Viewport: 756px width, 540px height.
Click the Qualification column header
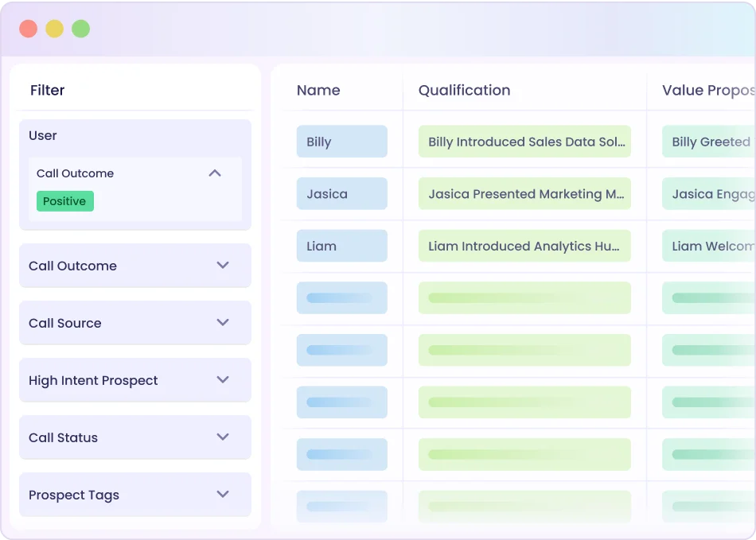coord(464,91)
